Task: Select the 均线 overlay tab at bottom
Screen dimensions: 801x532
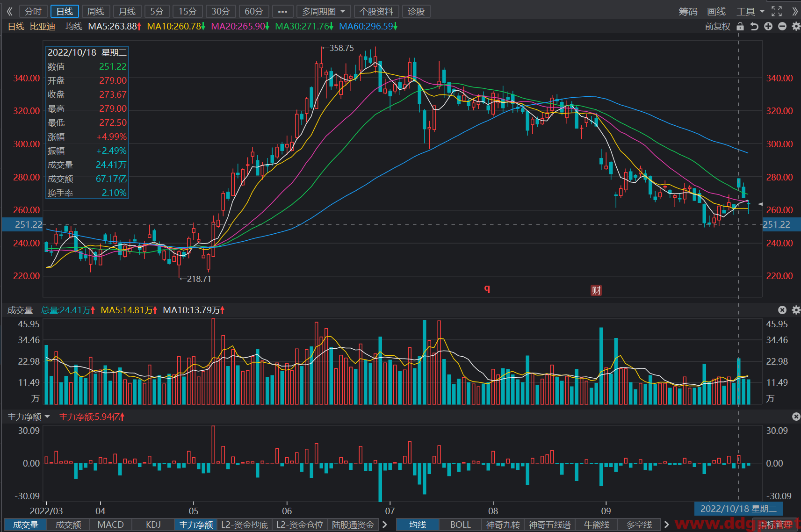Action: pyautogui.click(x=418, y=525)
